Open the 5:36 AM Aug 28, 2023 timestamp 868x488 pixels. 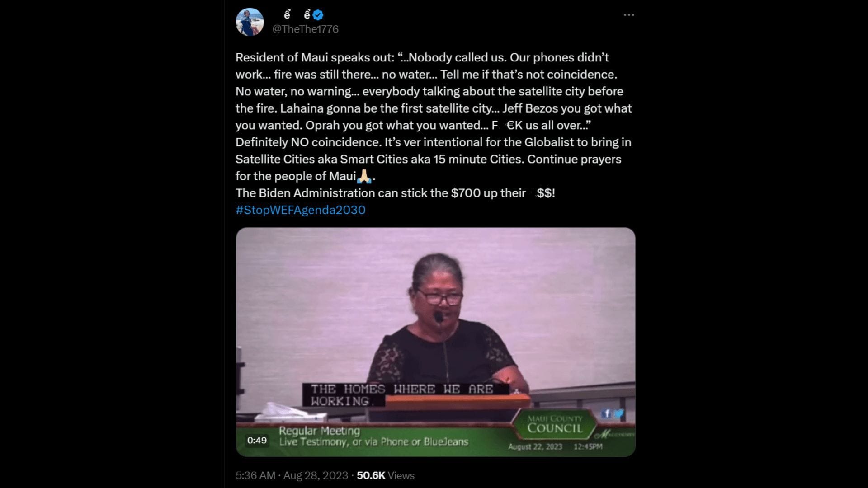tap(292, 475)
